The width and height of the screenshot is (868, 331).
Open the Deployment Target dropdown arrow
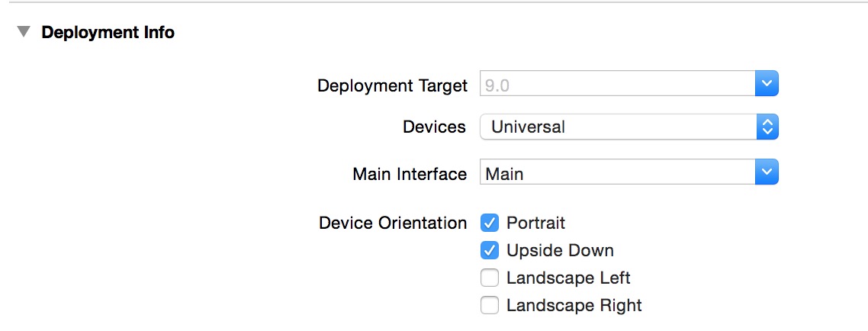pyautogui.click(x=766, y=85)
